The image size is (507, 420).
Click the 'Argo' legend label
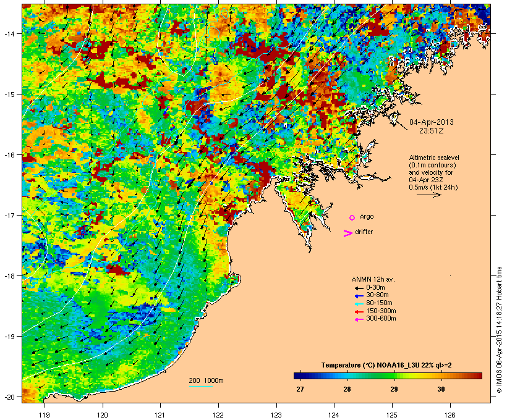coord(367,216)
